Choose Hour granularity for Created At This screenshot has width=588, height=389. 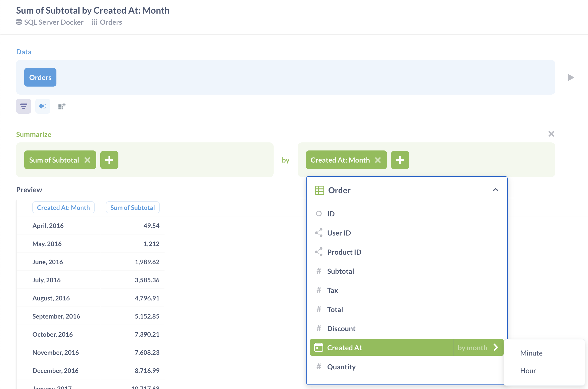tap(528, 370)
